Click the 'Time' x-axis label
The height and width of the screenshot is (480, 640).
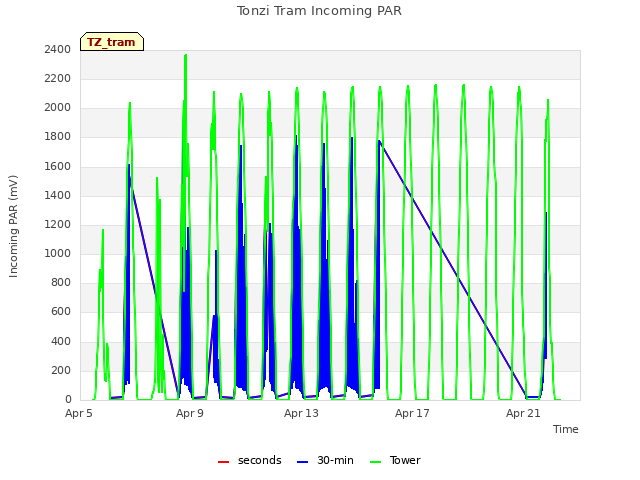coord(565,429)
